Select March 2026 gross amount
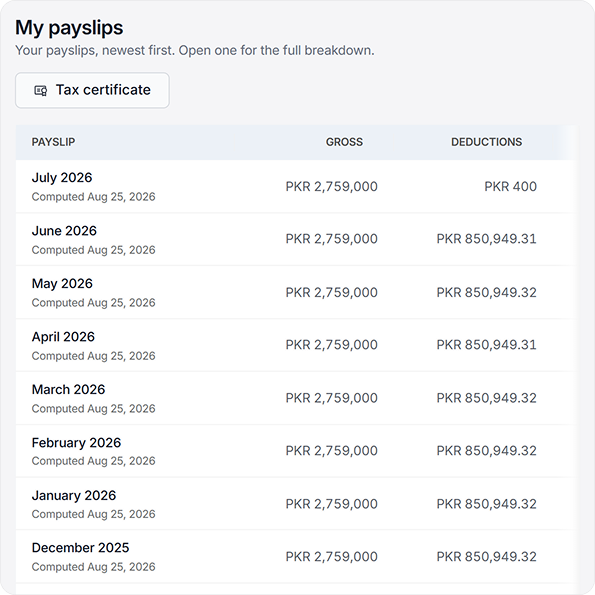 332,398
